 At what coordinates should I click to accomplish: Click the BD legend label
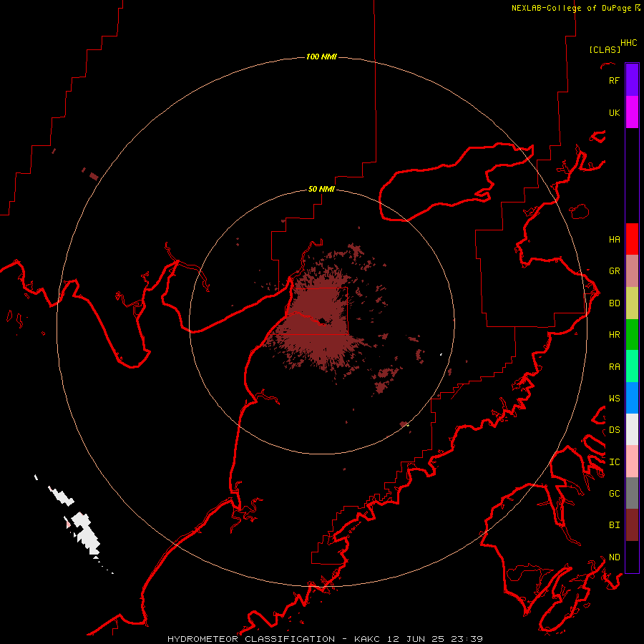pos(614,303)
